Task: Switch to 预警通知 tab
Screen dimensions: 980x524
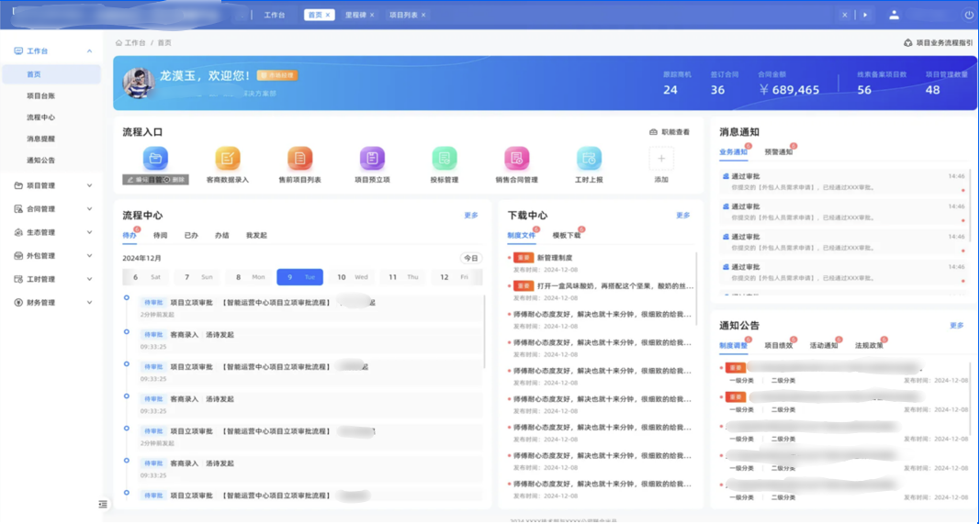Action: (x=778, y=151)
